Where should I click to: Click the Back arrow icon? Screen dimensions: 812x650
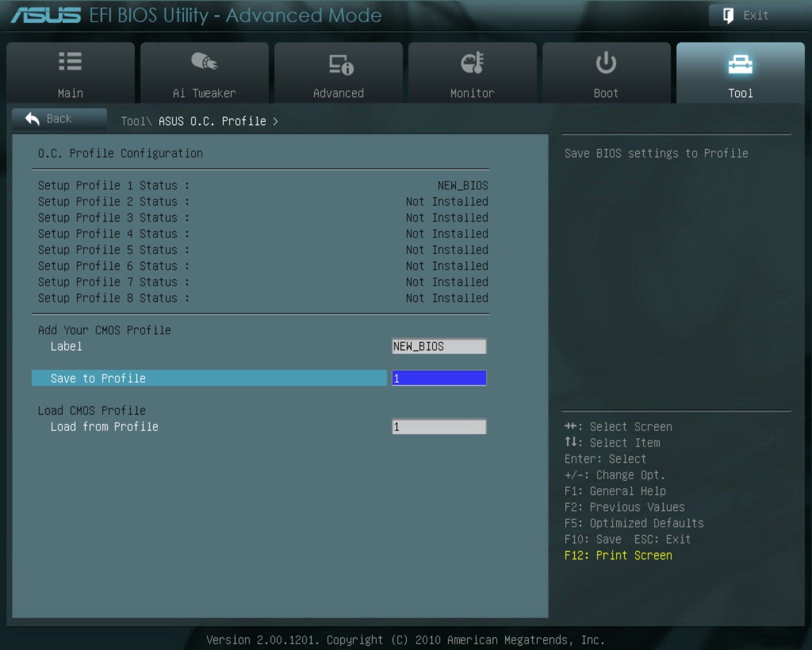[x=32, y=119]
